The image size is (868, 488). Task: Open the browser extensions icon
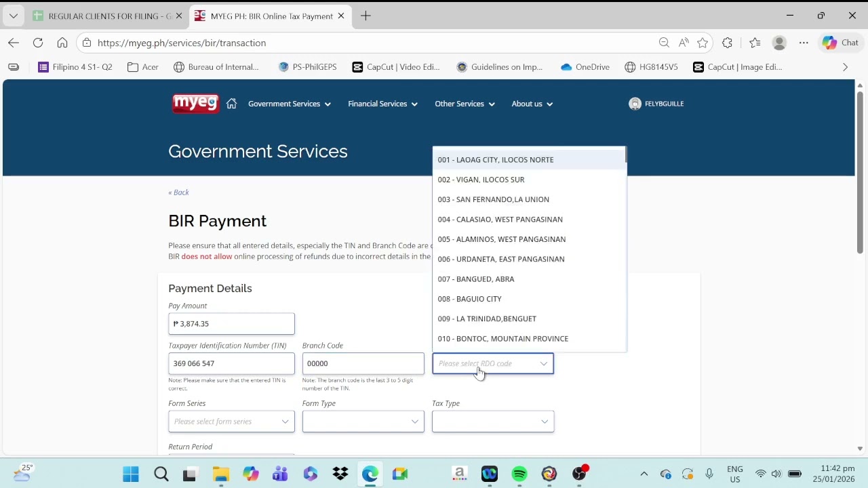[727, 43]
